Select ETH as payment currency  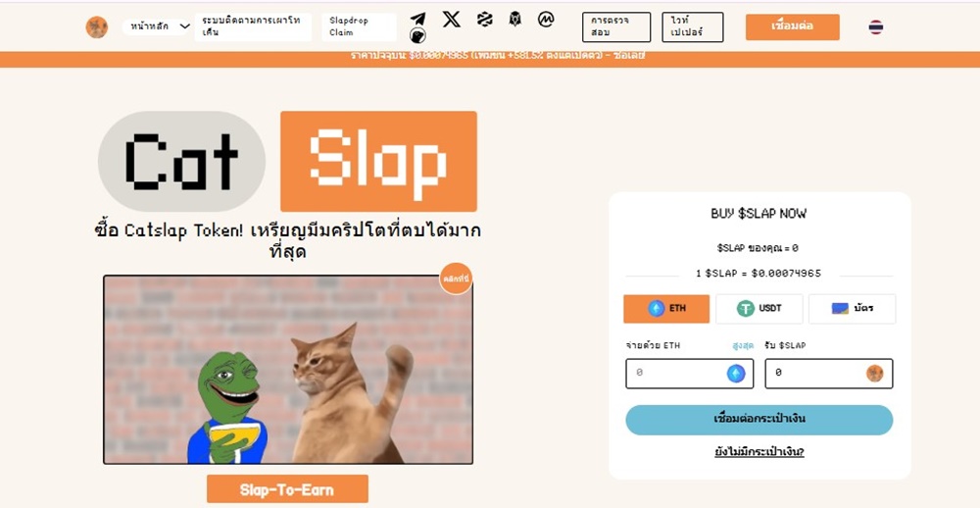pyautogui.click(x=666, y=308)
